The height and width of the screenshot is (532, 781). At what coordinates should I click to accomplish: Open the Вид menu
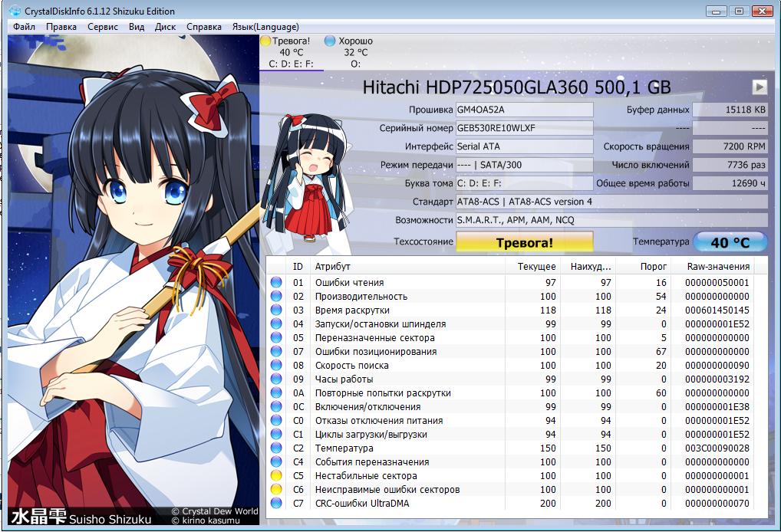click(x=137, y=27)
